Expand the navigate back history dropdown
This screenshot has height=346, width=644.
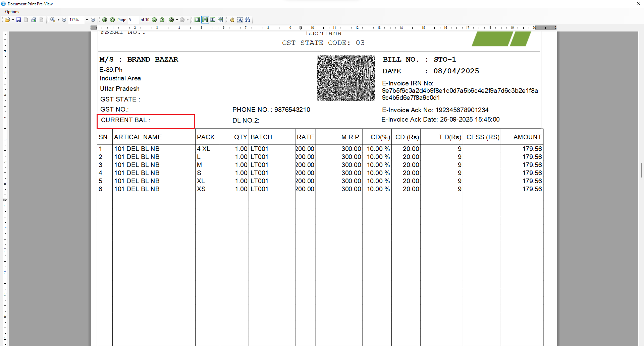(177, 20)
